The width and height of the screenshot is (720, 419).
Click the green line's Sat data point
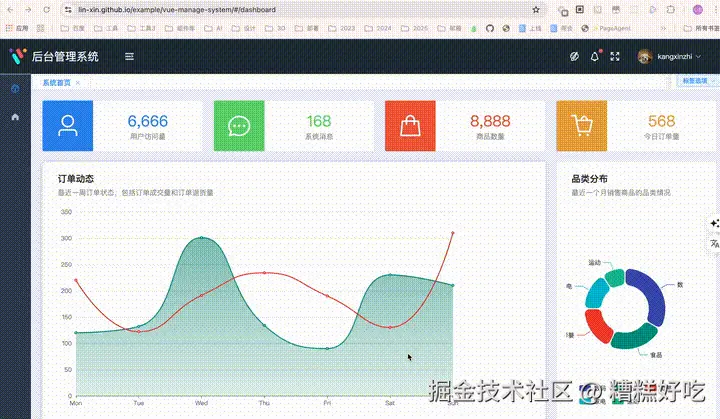tap(390, 275)
